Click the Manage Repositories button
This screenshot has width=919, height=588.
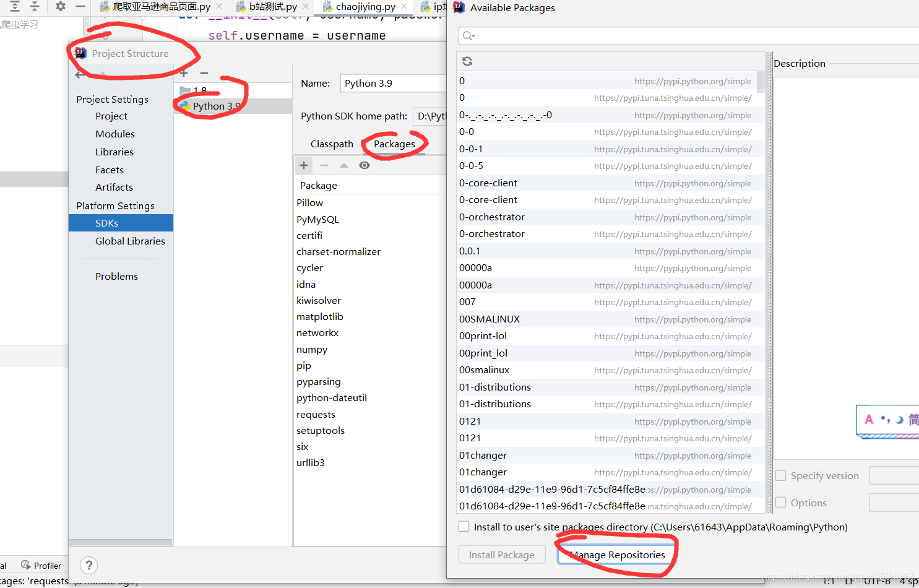618,555
